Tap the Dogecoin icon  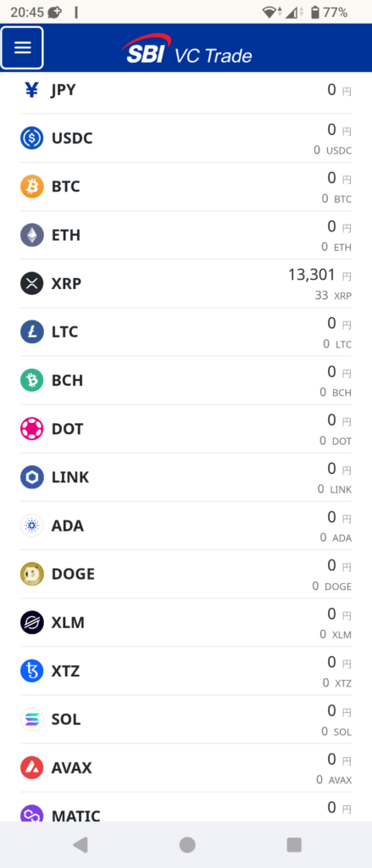[x=31, y=574]
